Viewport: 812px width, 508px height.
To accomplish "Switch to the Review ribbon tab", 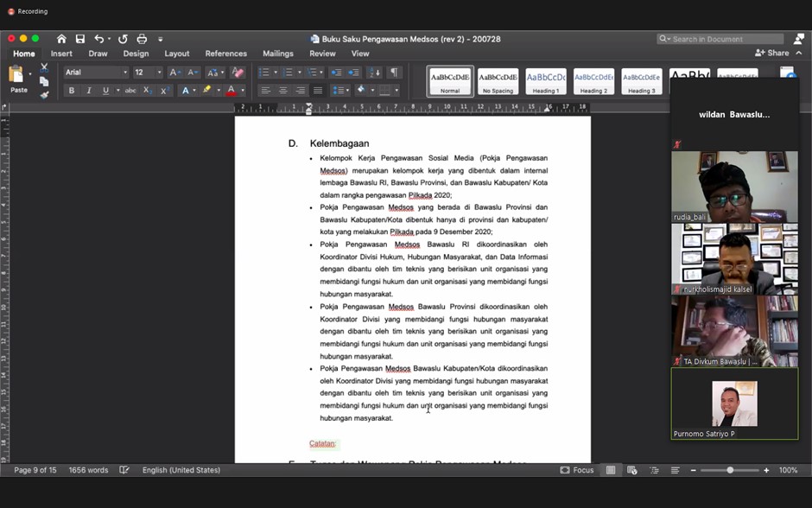I will [322, 53].
